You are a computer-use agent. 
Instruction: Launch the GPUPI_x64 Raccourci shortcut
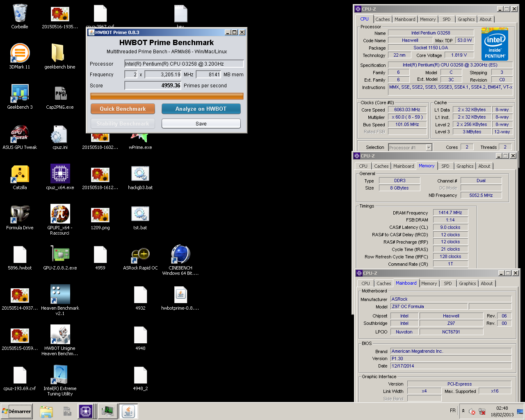(60, 220)
